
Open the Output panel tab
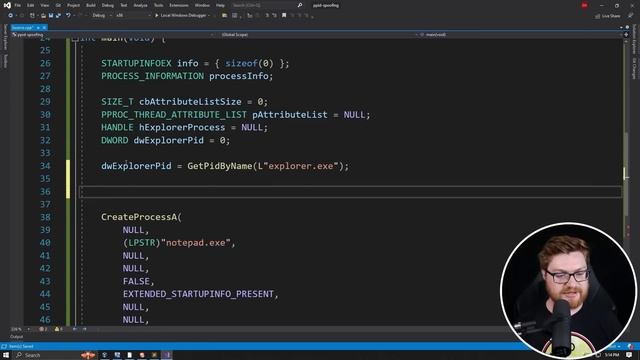coord(16,337)
